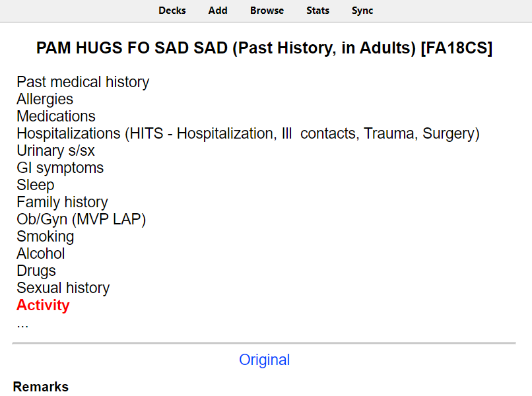Click the Sexual history entry

tap(63, 288)
